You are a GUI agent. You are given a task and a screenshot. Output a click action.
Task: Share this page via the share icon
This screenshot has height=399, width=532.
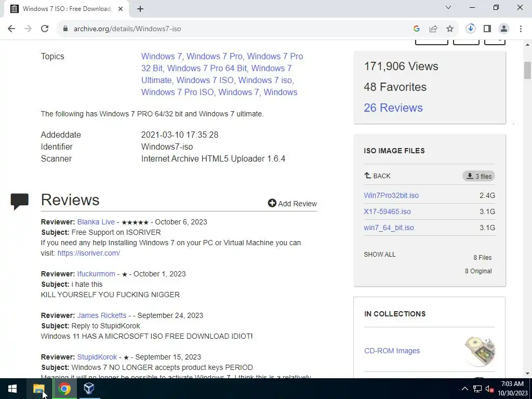point(433,29)
